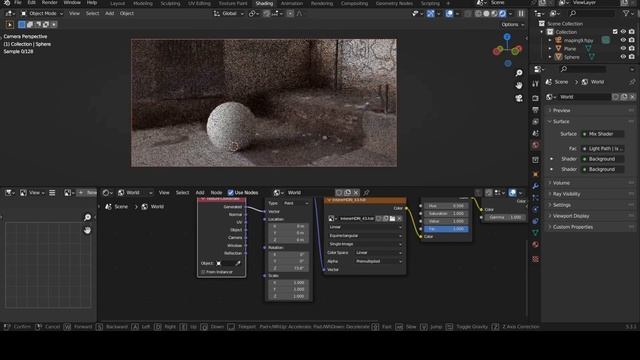Open the Object Mode dropdown
640x360 pixels.
point(42,13)
